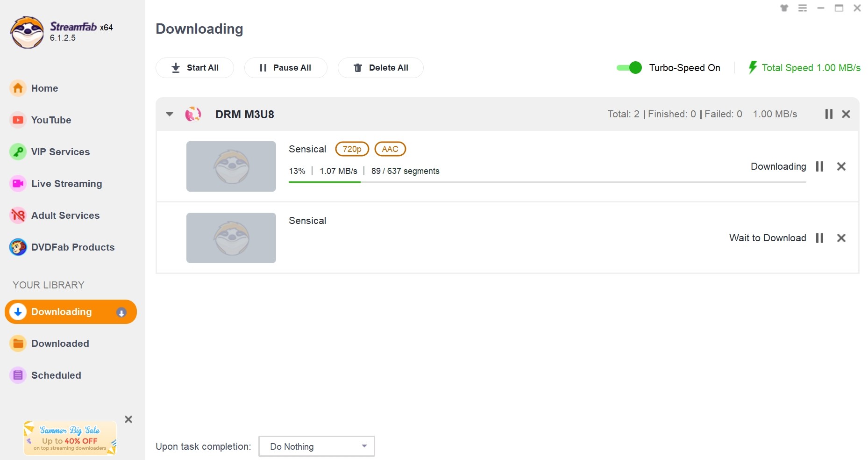
Task: Click the YouTube play icon
Action: pos(18,120)
